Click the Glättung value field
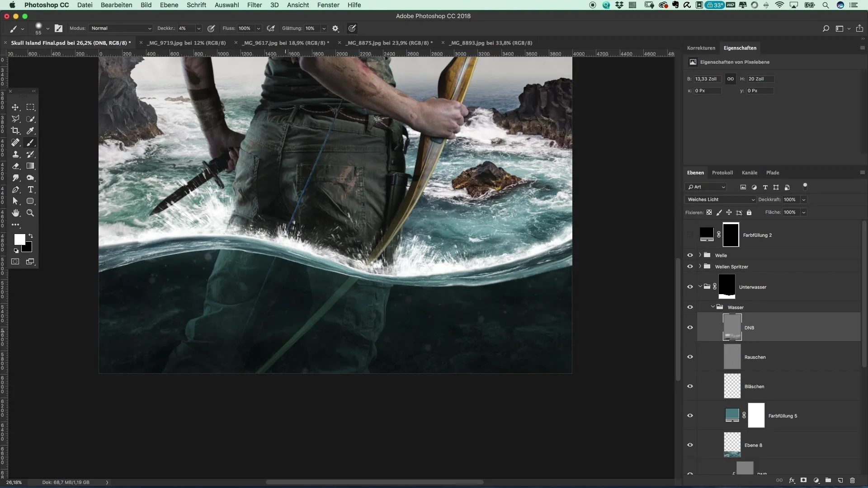Screen dimensions: 868x488 pyautogui.click(x=312, y=28)
